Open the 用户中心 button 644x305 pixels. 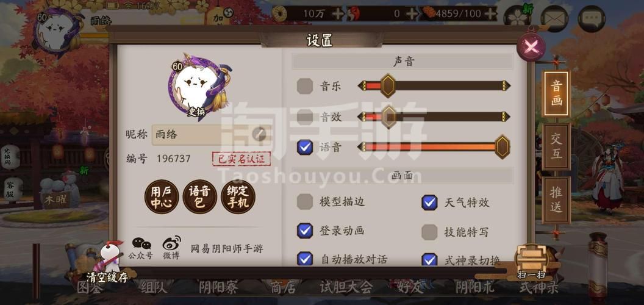tap(162, 197)
